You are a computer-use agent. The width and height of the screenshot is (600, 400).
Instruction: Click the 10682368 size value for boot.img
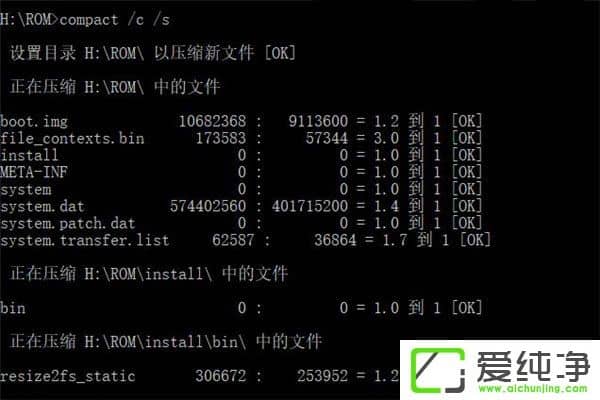pos(212,122)
